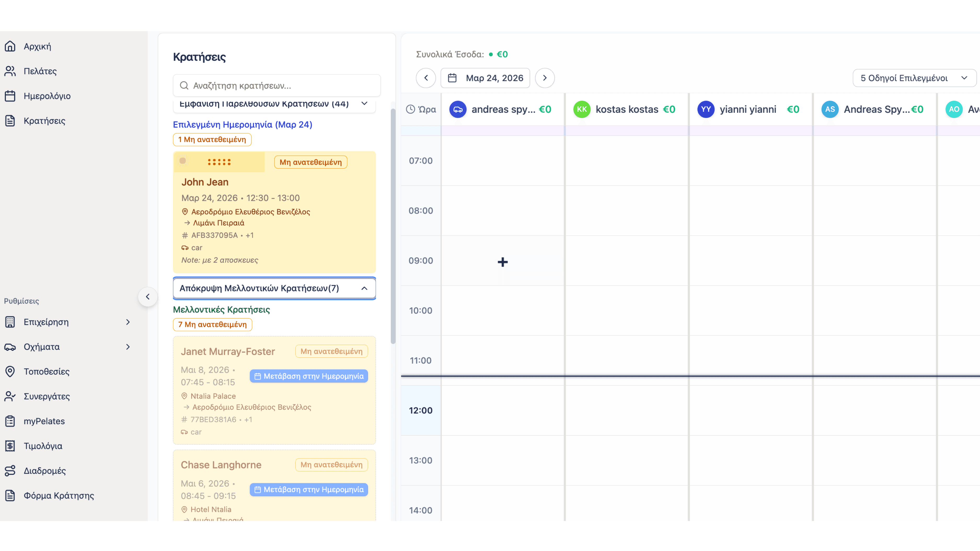Click the Φόρμα Κράτησης form icon
The image size is (980, 551).
click(10, 495)
